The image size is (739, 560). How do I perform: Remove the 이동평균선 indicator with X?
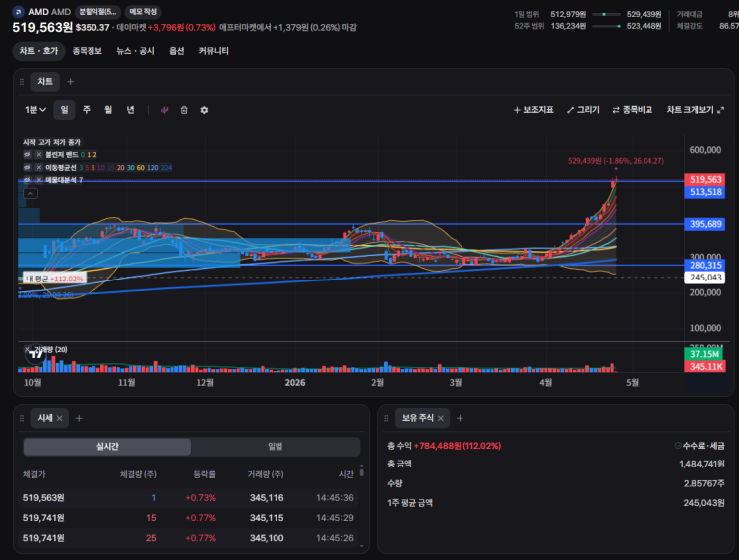[x=39, y=167]
